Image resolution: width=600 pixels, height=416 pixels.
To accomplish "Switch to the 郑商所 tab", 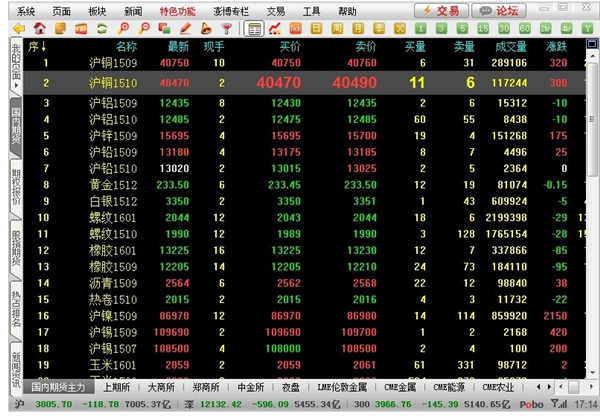I will [x=206, y=387].
